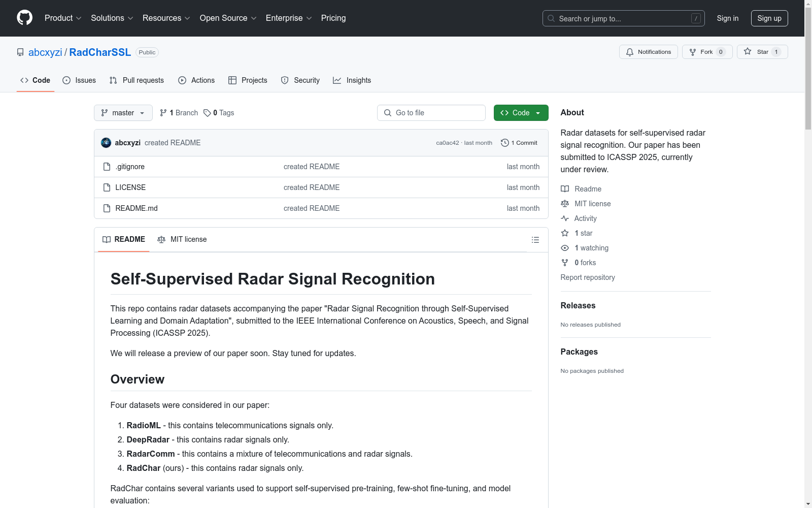Expand the Product menu
Screen dimensions: 812x508
click(x=63, y=18)
